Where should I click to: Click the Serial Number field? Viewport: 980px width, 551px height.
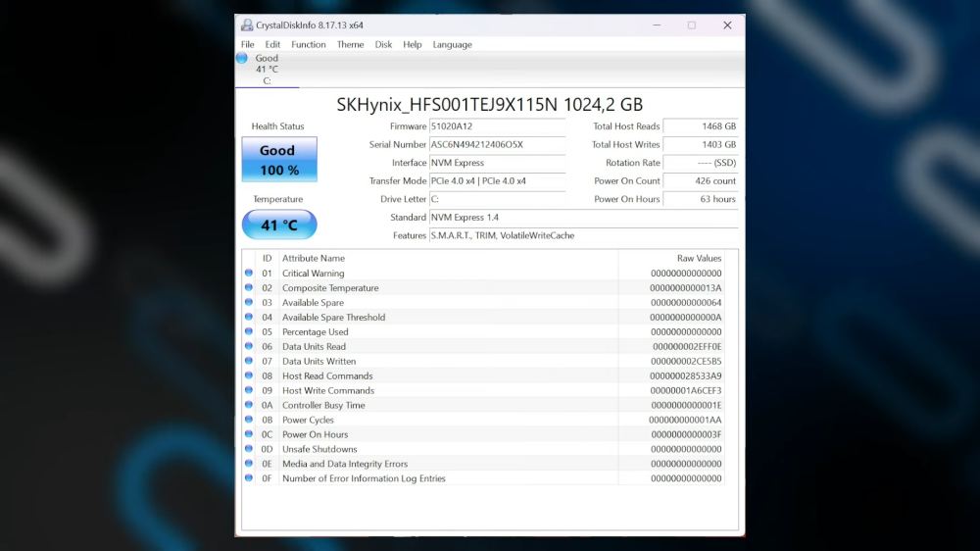(x=497, y=145)
